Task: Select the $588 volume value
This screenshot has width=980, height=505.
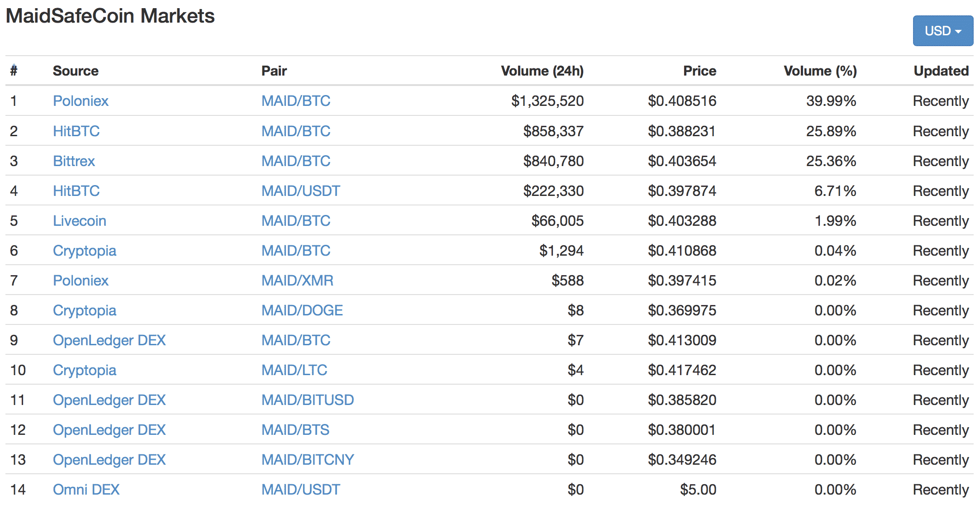Action: (568, 280)
